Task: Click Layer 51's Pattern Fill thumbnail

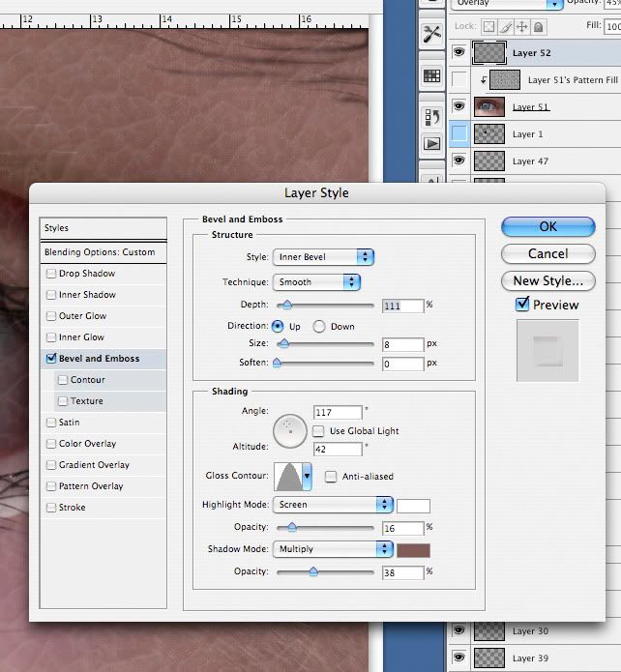Action: point(505,79)
